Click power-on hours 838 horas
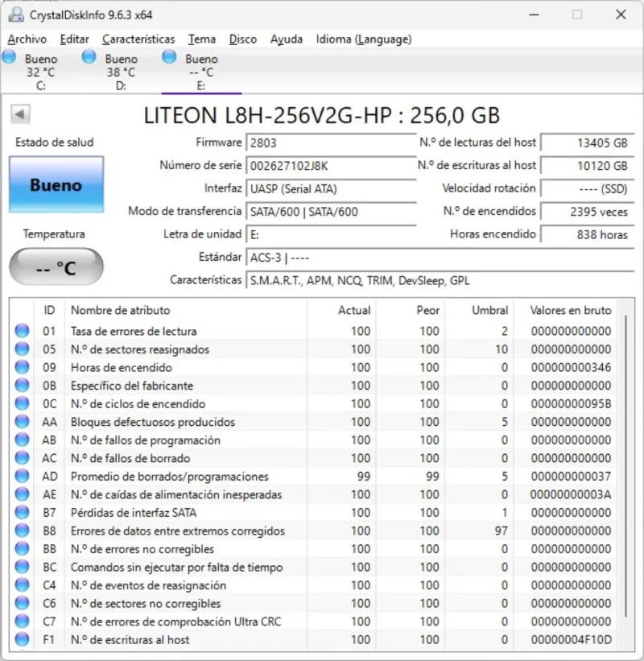Screen dimensions: 644x661 tap(588, 234)
